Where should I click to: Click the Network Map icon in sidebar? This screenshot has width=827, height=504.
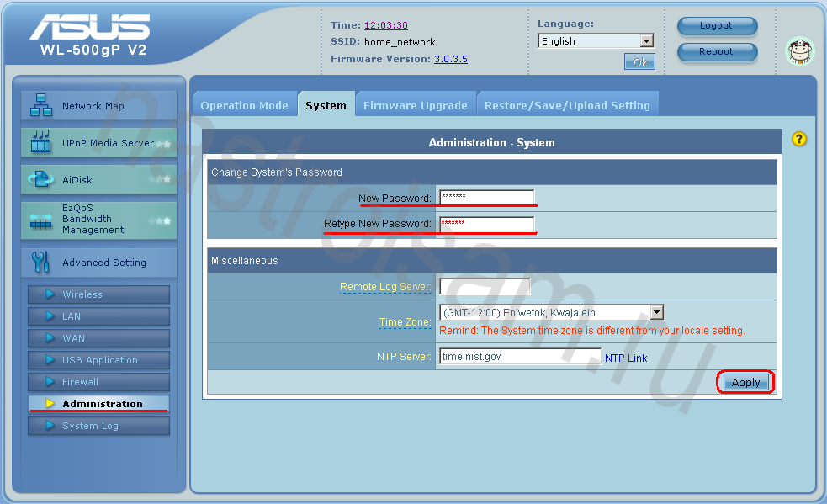[x=40, y=106]
